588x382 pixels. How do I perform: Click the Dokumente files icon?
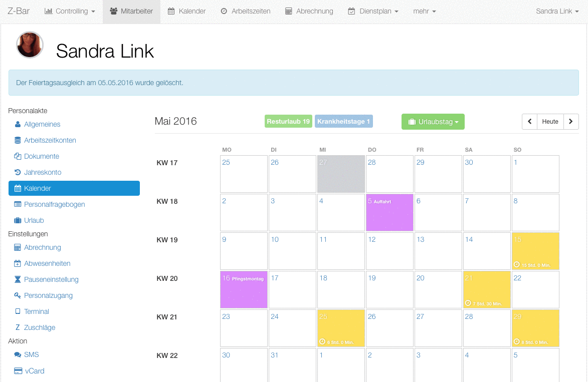[x=18, y=156]
